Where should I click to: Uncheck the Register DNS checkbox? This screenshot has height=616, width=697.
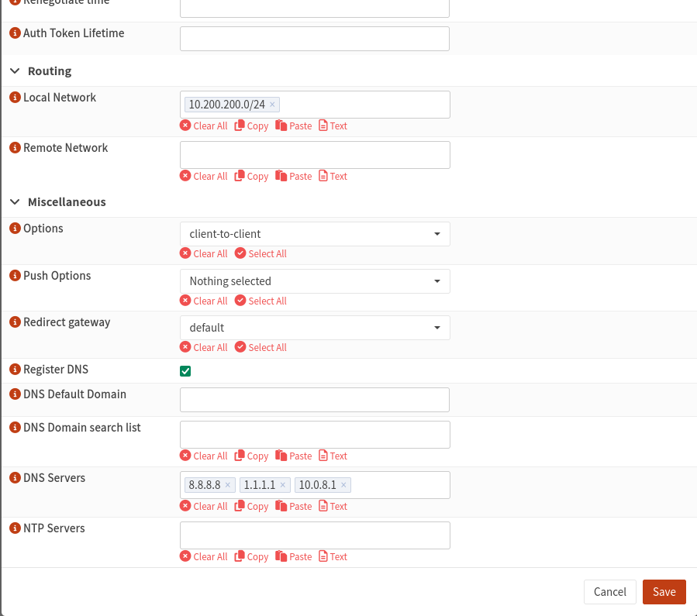[x=185, y=370]
